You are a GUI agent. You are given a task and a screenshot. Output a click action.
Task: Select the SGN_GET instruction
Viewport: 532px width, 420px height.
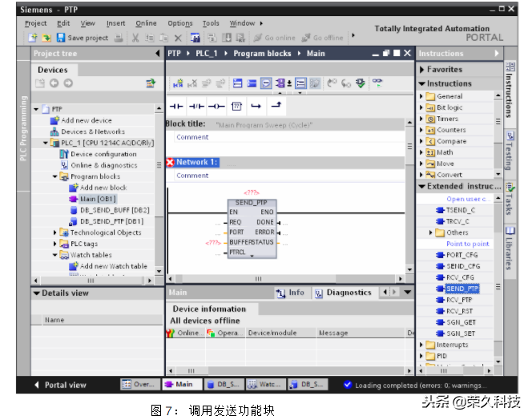[x=461, y=322]
